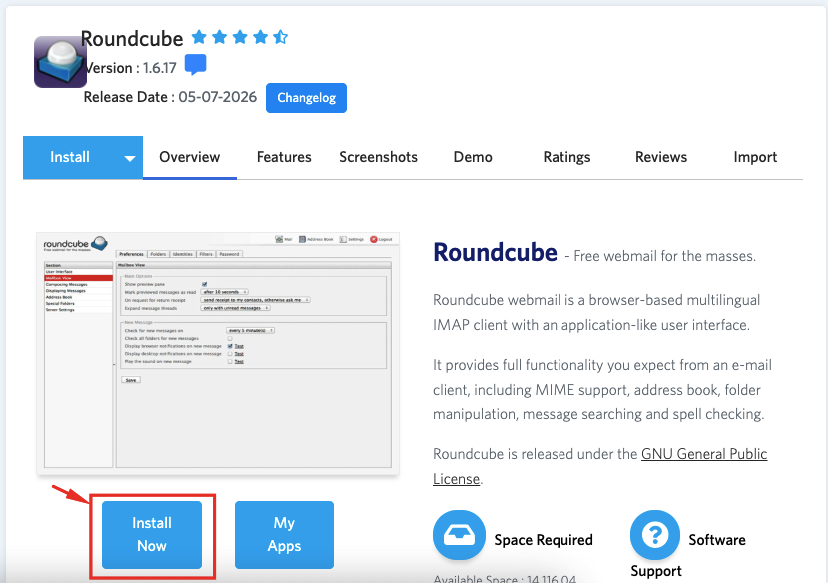Open the Changelog button
Screen dimensions: 828x583
tap(306, 98)
